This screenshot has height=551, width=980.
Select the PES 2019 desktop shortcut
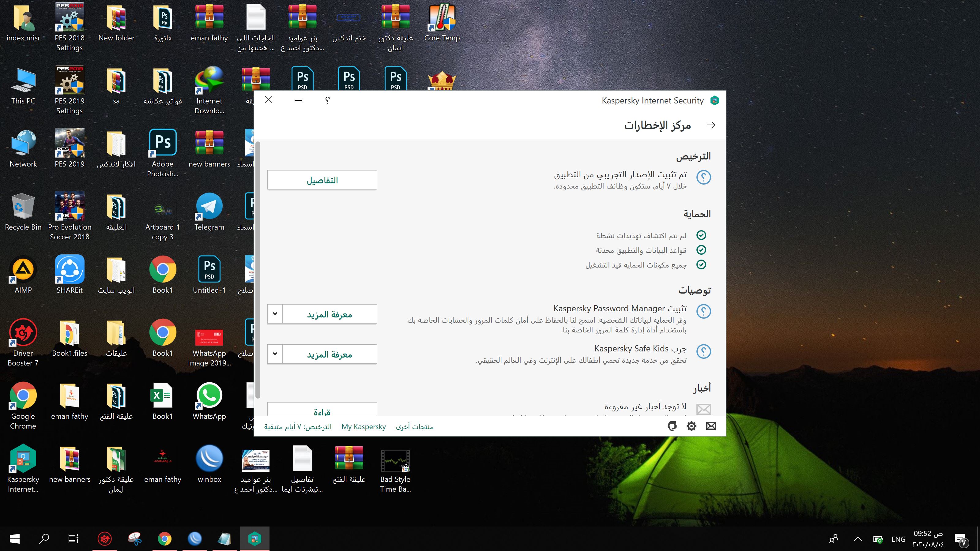tap(70, 149)
